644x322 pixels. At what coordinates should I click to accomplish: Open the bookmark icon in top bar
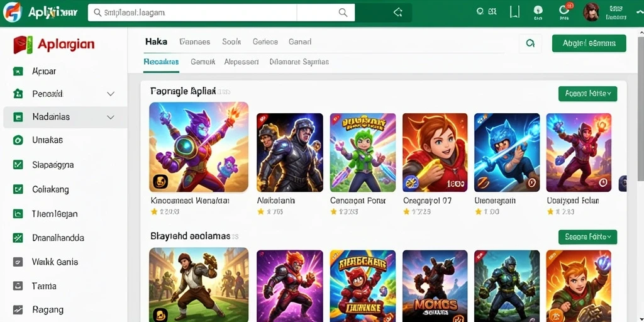pos(514,13)
